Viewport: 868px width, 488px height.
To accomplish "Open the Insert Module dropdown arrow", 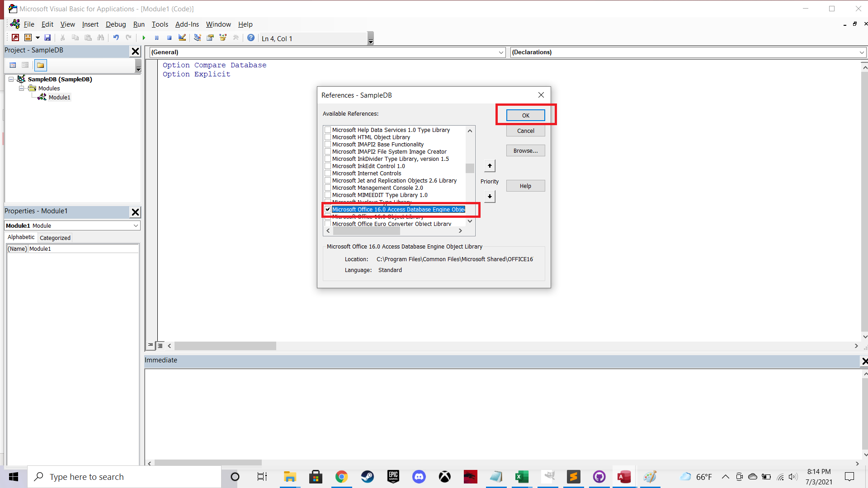I will click(x=38, y=38).
